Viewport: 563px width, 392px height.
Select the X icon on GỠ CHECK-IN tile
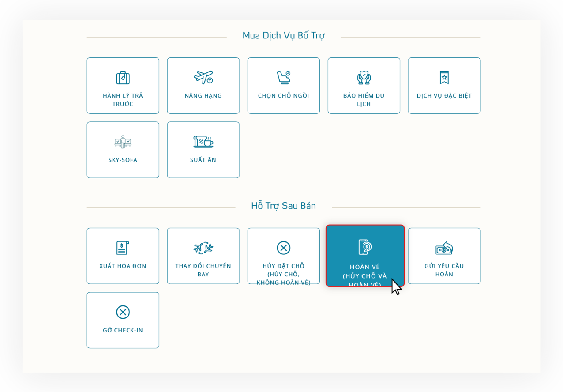coord(123,311)
